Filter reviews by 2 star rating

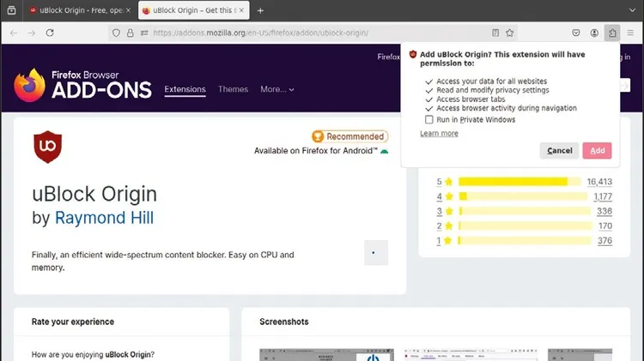click(445, 226)
